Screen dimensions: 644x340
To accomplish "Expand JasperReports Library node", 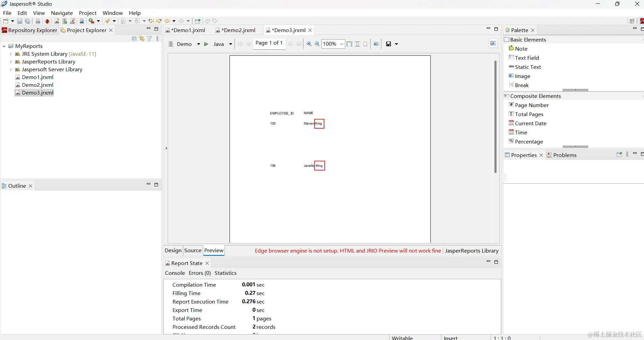I will pyautogui.click(x=11, y=61).
